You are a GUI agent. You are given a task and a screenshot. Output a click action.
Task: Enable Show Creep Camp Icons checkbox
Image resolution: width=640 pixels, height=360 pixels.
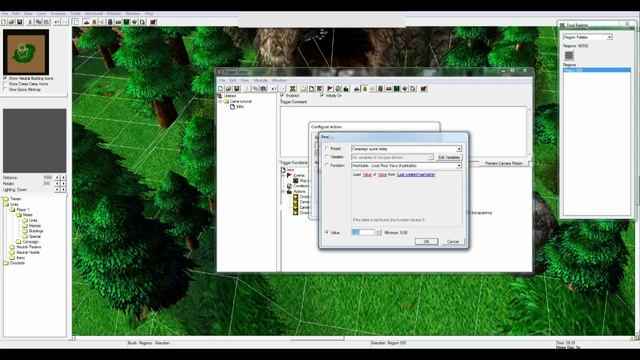5,84
